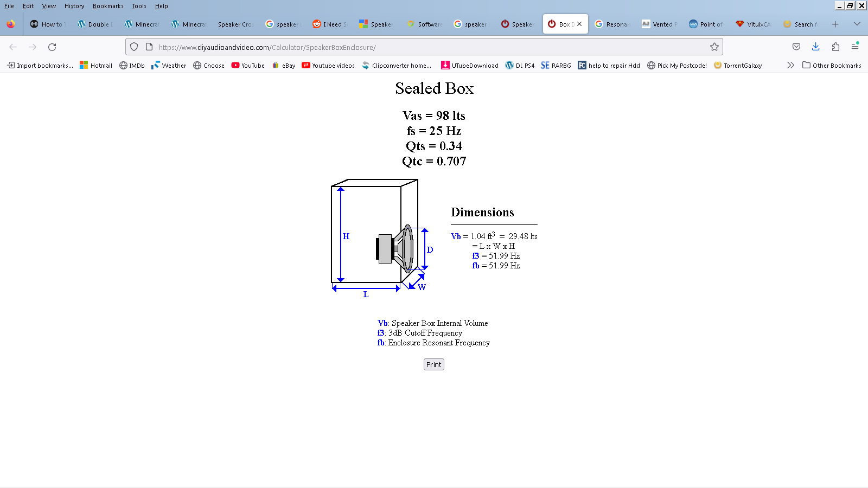Screen dimensions: 868x488
Task: Open the UTubeDownload bookmark
Action: click(470, 65)
